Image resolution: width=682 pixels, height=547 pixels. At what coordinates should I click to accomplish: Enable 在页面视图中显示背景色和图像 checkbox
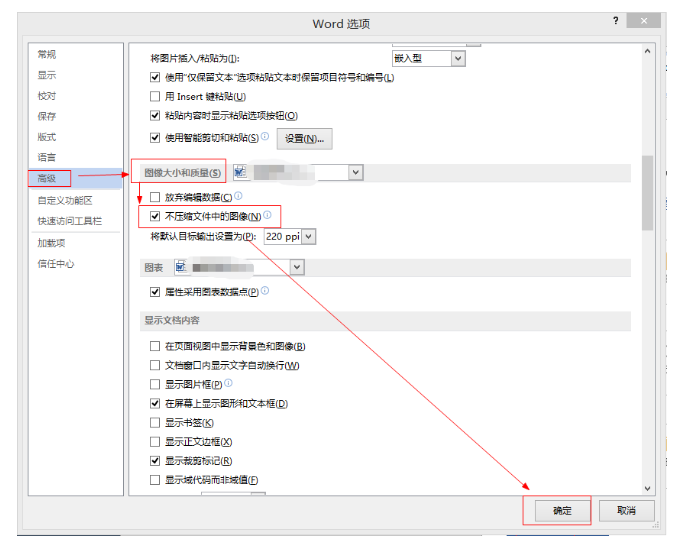[155, 346]
